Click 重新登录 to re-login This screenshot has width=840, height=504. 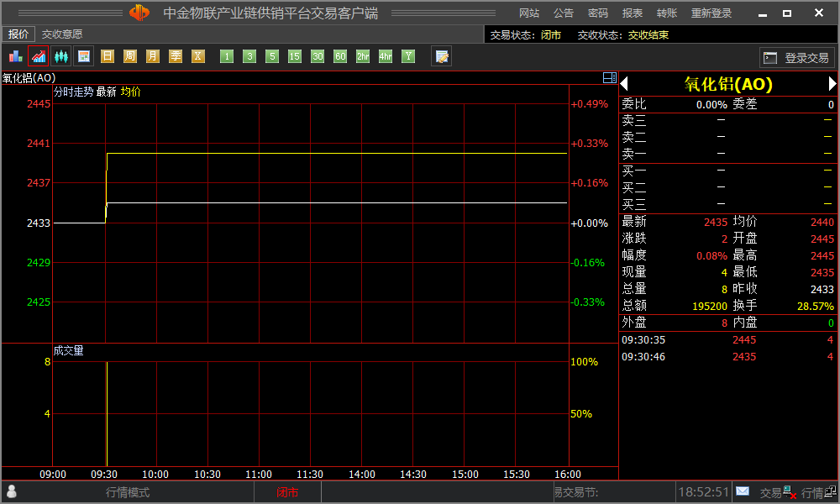[x=711, y=13]
